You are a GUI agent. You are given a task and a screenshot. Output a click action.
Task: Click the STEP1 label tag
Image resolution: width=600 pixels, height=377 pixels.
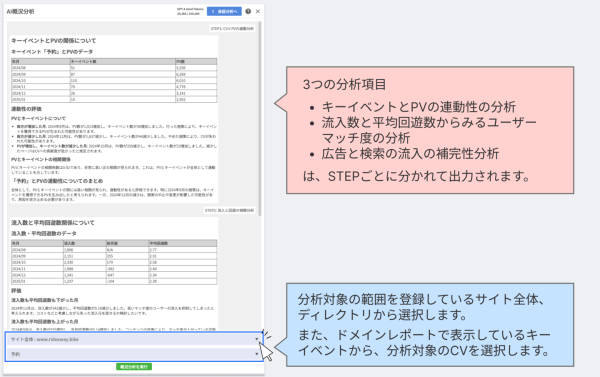click(x=232, y=29)
